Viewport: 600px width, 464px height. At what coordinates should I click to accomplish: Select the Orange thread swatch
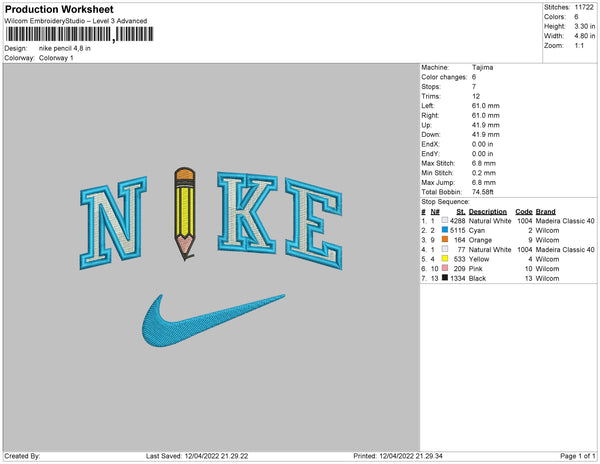[445, 239]
